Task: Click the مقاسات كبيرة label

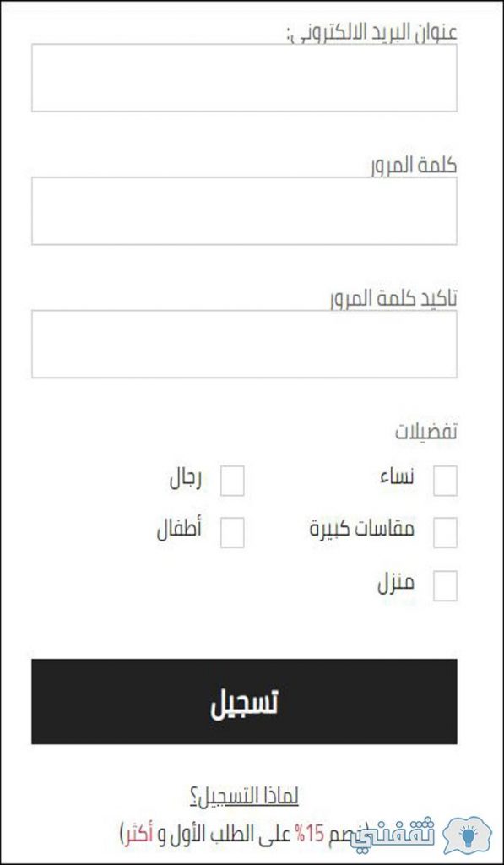Action: pyautogui.click(x=361, y=530)
